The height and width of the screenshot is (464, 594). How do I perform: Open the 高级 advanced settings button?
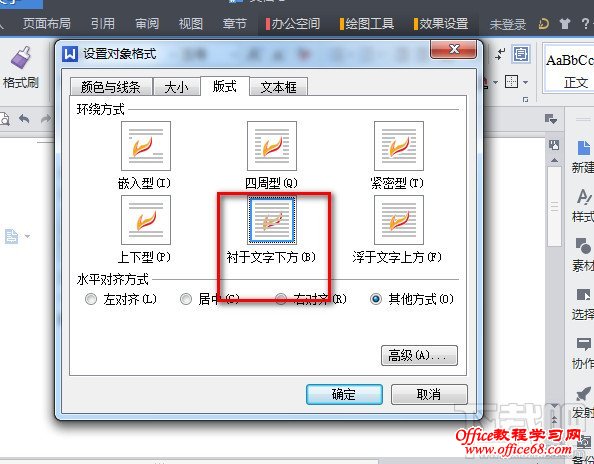(419, 355)
